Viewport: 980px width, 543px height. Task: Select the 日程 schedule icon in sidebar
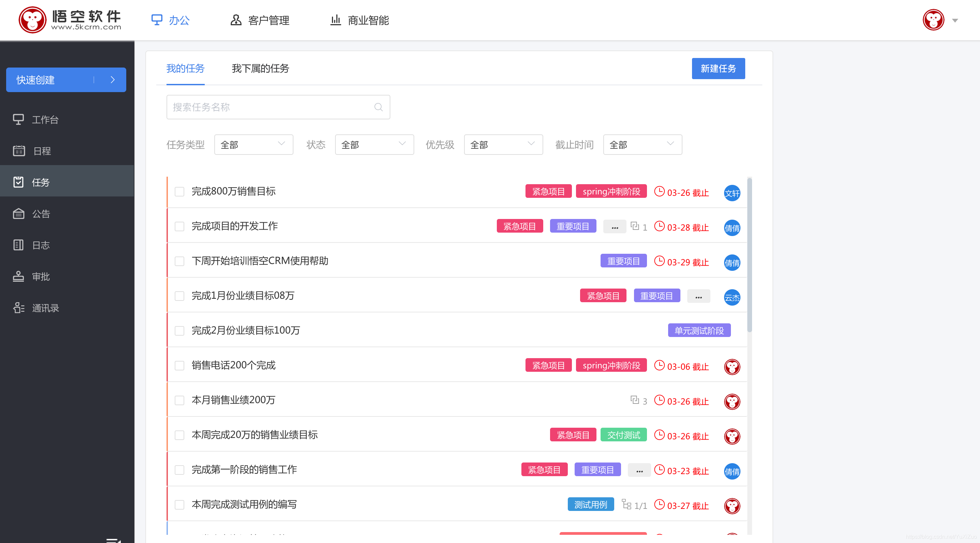[42, 151]
